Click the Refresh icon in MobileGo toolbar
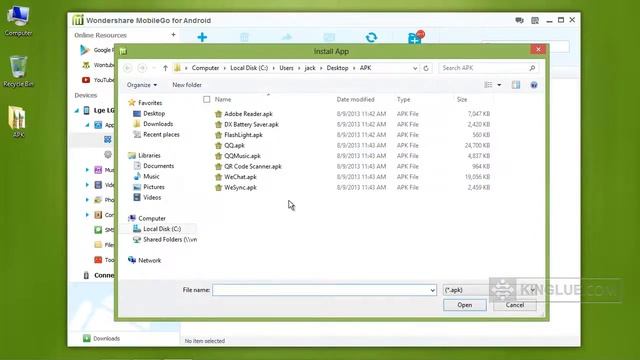The image size is (640, 360). pyautogui.click(x=371, y=37)
